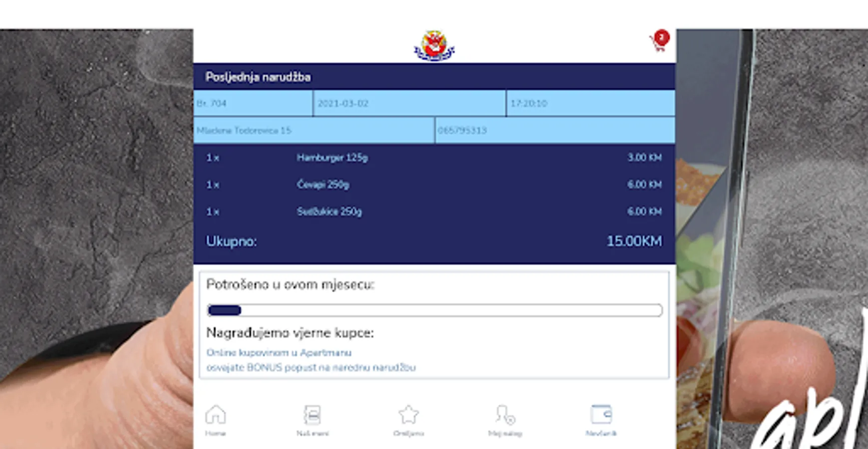
Task: Select order number 'Br. 704' cell
Action: [x=253, y=103]
